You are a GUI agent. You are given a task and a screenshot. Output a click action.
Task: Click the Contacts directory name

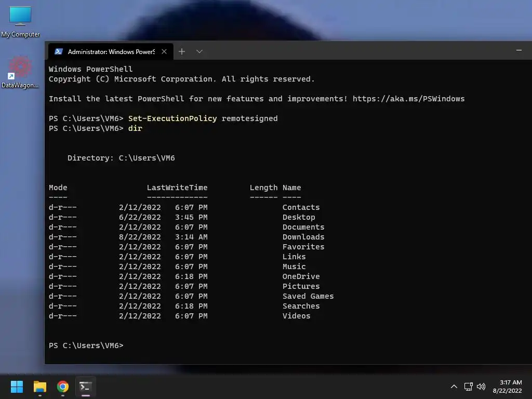pyautogui.click(x=301, y=207)
